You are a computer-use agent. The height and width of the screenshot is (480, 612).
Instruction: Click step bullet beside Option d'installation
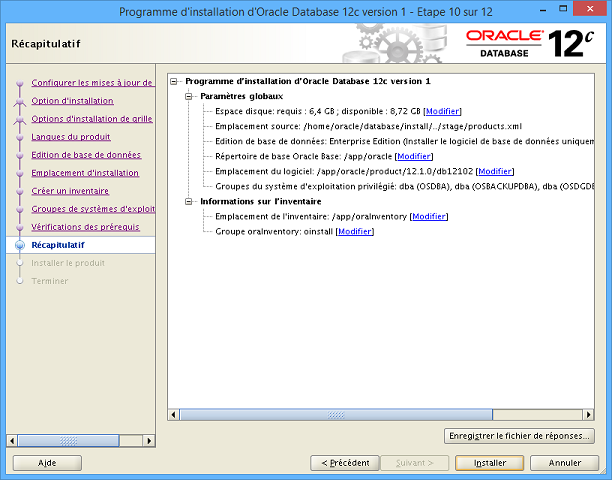coord(20,102)
